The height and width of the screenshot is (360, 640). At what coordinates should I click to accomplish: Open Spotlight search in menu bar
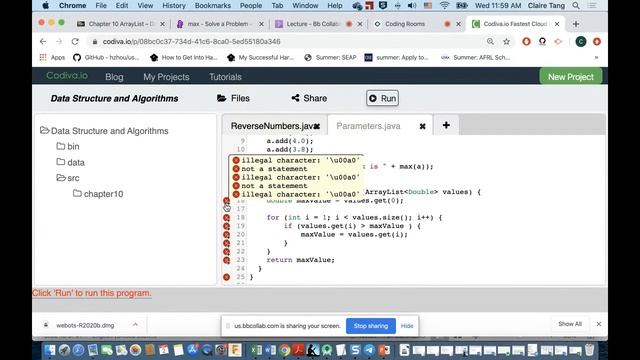pos(576,6)
